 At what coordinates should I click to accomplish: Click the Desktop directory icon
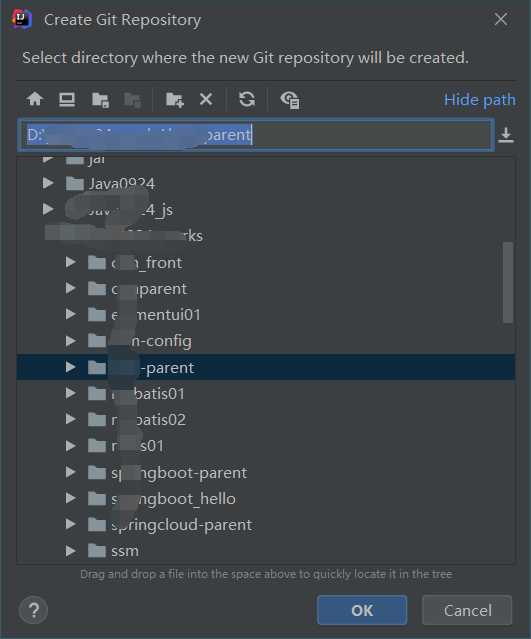(67, 99)
